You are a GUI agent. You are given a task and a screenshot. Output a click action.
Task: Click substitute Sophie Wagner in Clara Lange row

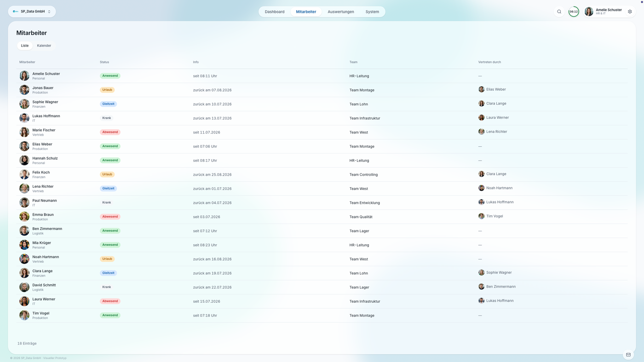[x=495, y=273]
